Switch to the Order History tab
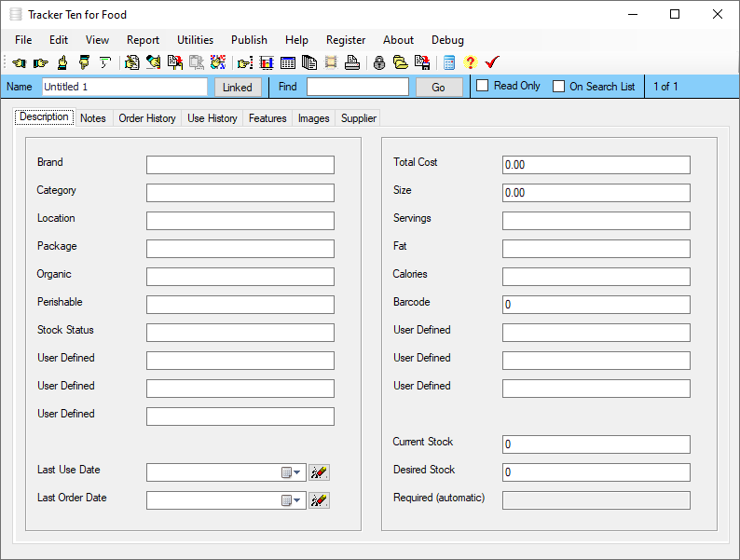The width and height of the screenshot is (740, 560). tap(147, 118)
